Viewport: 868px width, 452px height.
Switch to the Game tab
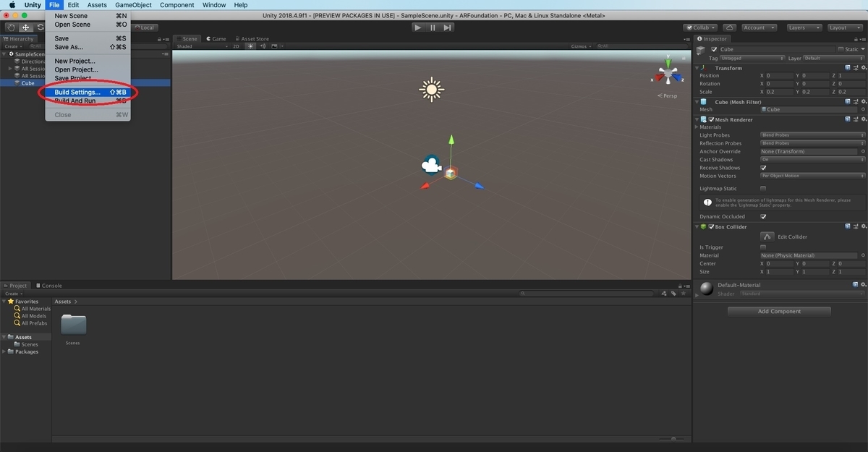216,39
